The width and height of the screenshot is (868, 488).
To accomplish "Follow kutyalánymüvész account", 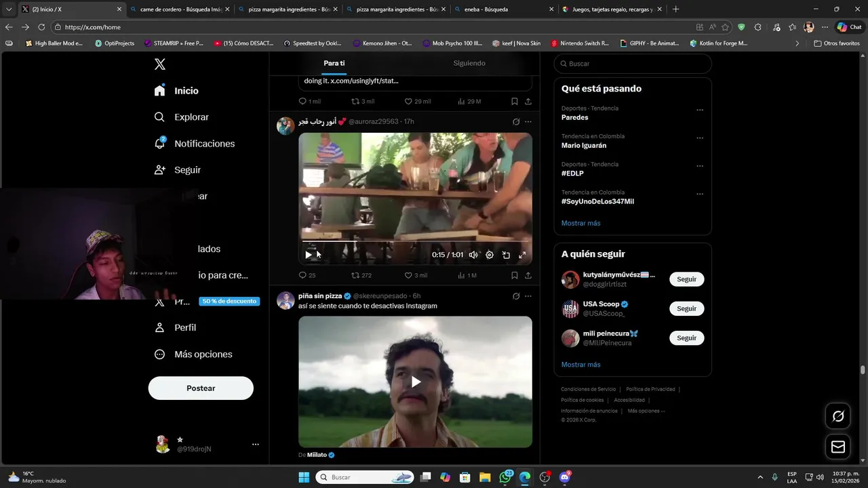I will point(687,279).
